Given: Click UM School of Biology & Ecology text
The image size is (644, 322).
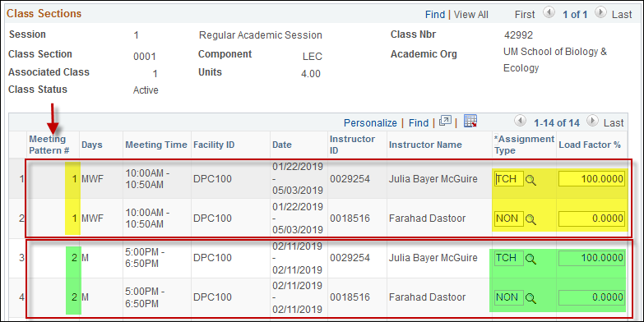Looking at the screenshot, I should [555, 60].
